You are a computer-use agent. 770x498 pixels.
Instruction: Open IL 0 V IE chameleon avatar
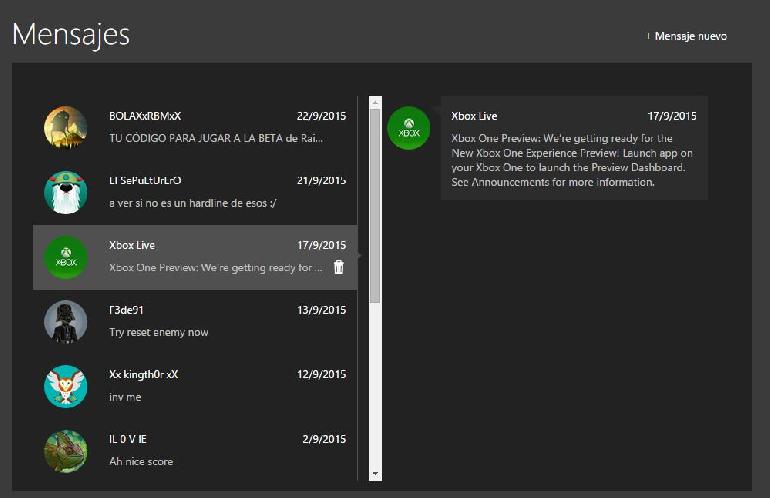click(x=66, y=451)
